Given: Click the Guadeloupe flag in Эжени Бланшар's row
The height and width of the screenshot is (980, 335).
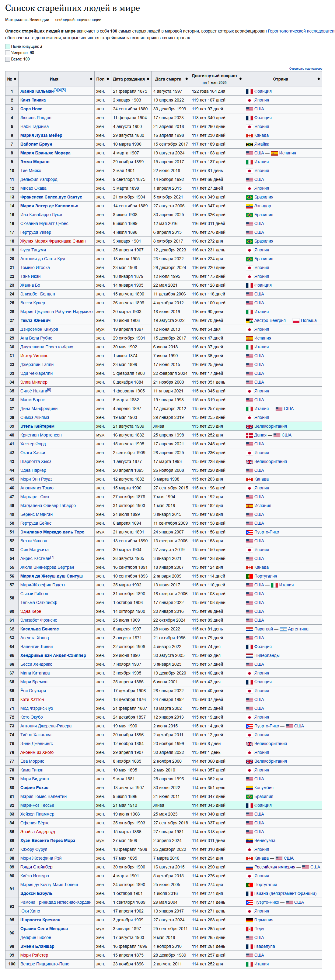Looking at the screenshot, I should (x=249, y=947).
